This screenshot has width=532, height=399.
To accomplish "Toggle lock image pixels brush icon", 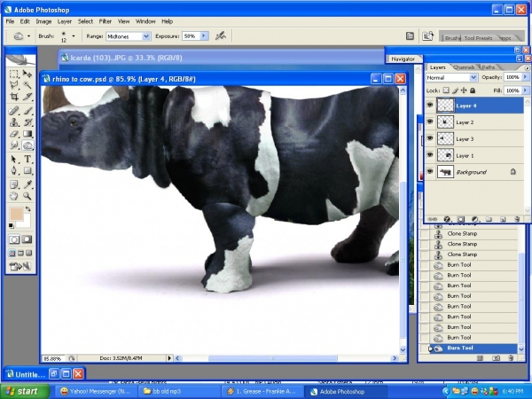I will (x=455, y=90).
